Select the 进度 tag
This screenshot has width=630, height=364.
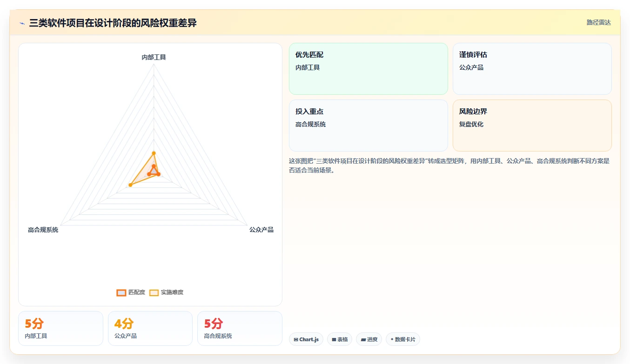pyautogui.click(x=369, y=339)
